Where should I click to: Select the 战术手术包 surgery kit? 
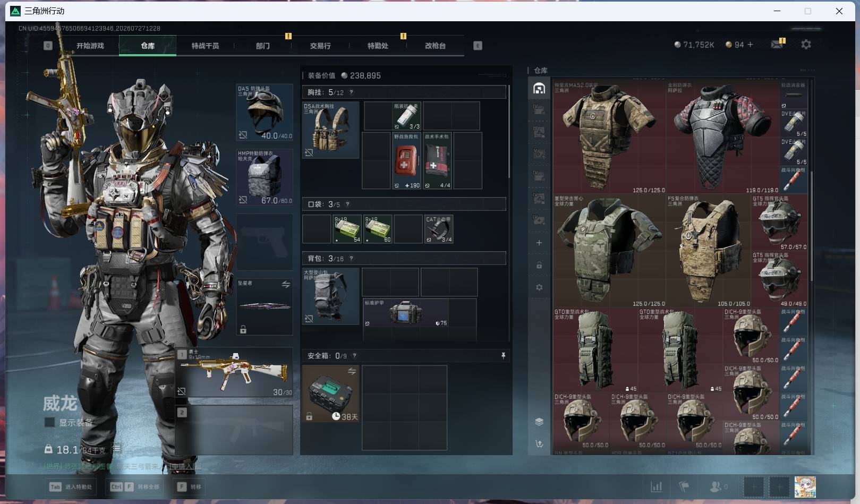pyautogui.click(x=438, y=160)
